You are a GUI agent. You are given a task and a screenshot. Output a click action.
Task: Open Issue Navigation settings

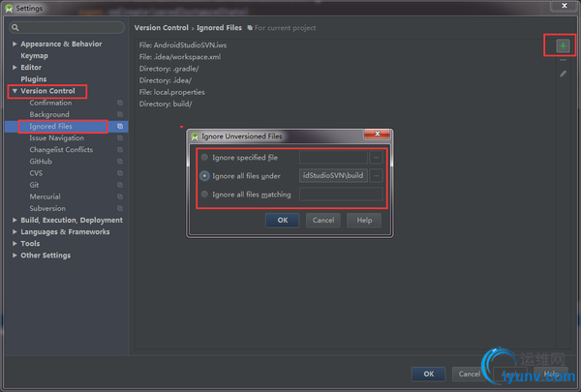(57, 137)
